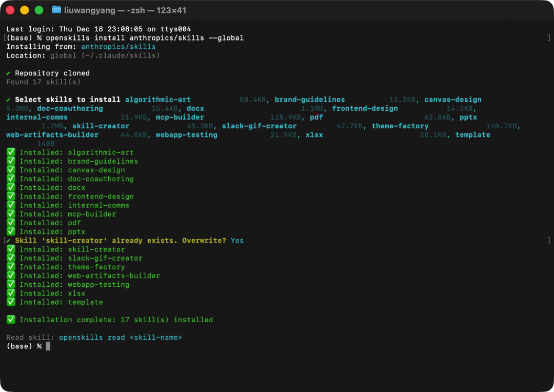The height and width of the screenshot is (392, 554).
Task: Click the small checkmark beside 'Repository cloned'
Action: [9, 73]
